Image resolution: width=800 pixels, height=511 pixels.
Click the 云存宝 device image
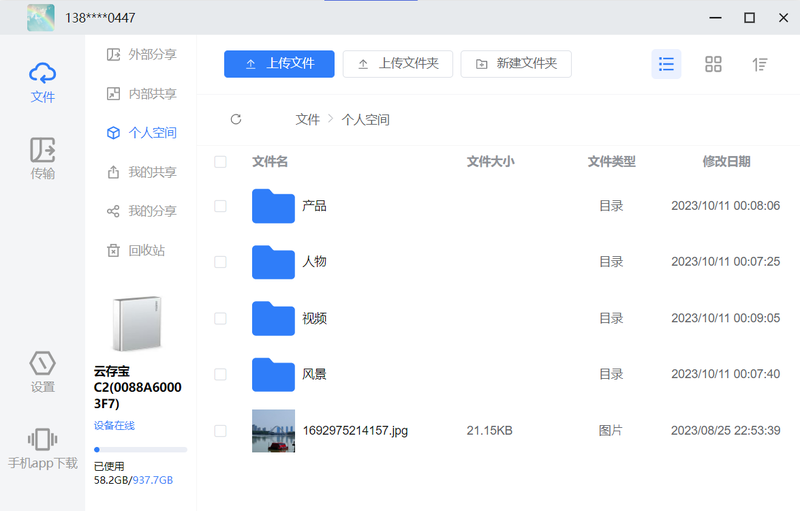tap(137, 324)
